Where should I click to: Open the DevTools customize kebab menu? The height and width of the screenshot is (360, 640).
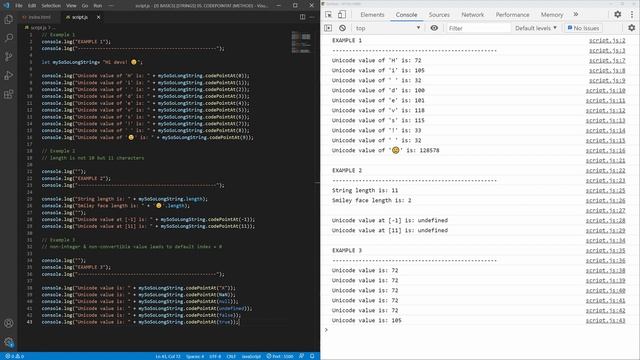pyautogui.click(x=632, y=14)
